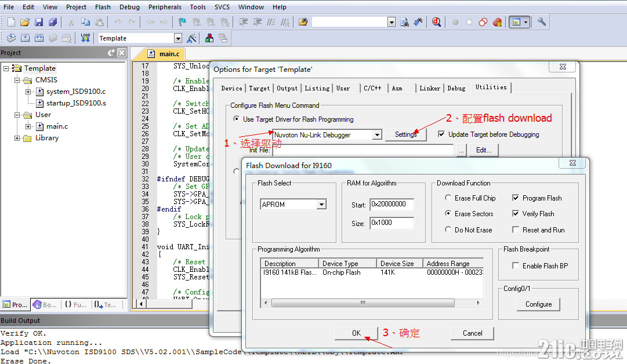
Task: Click Edit button for Init File
Action: point(484,150)
